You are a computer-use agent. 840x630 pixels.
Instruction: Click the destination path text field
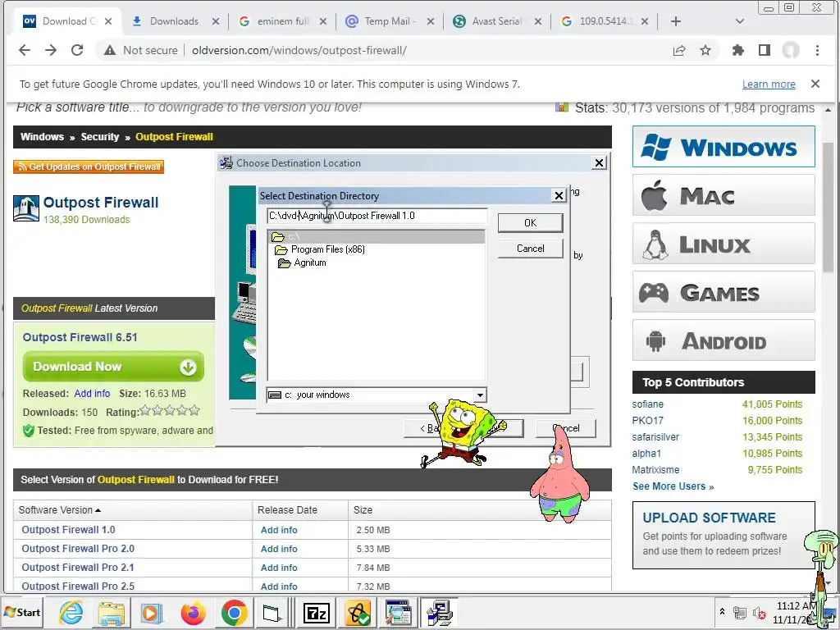coord(377,216)
